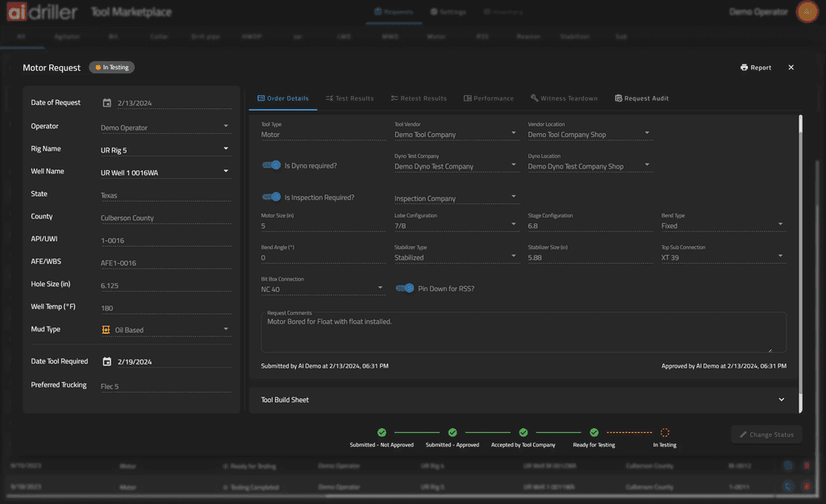Toggle Pin Down for RSS switch

pyautogui.click(x=405, y=288)
